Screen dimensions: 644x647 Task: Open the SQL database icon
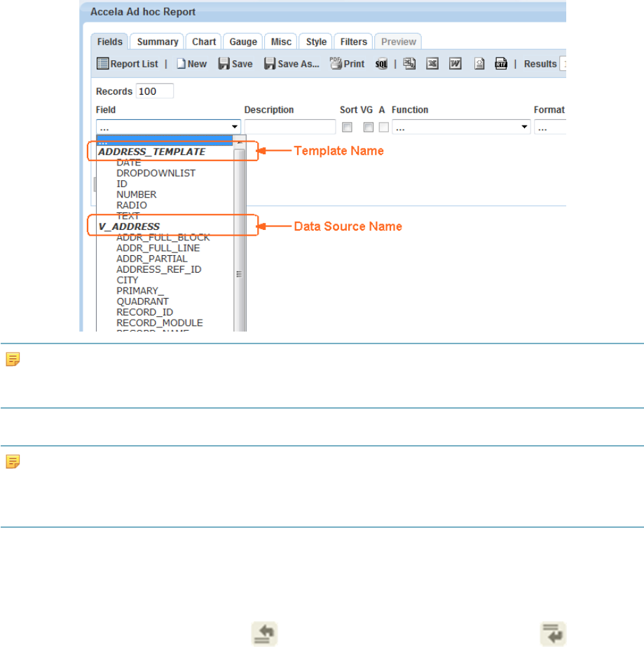click(x=382, y=64)
